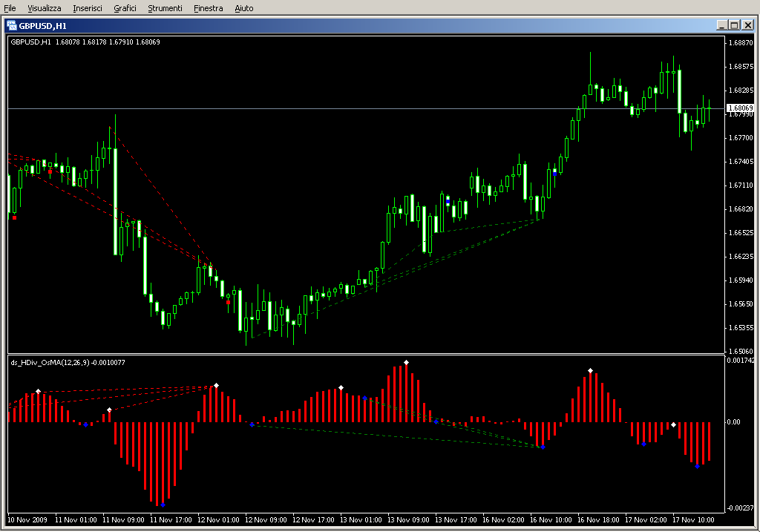Click the 12 Nov 01:00 time label
This screenshot has width=760, height=532.
point(218,520)
